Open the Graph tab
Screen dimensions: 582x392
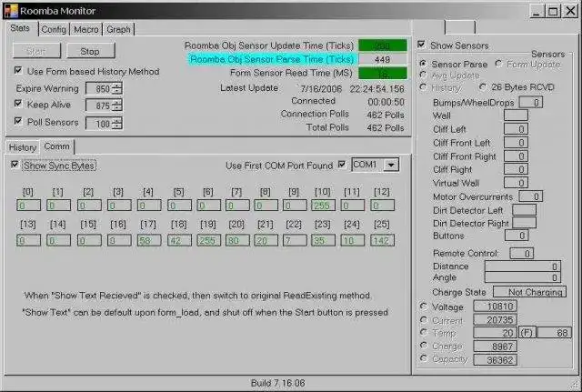pyautogui.click(x=118, y=29)
